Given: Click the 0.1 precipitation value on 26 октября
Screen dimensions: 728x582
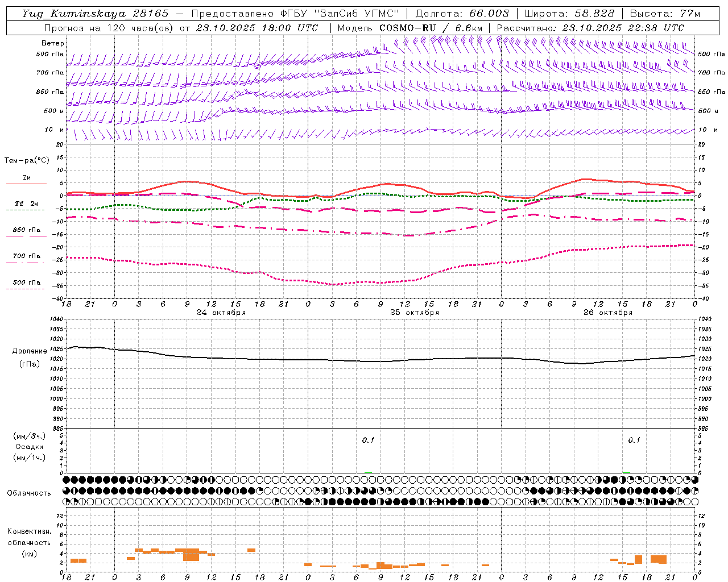Looking at the screenshot, I should point(634,440).
